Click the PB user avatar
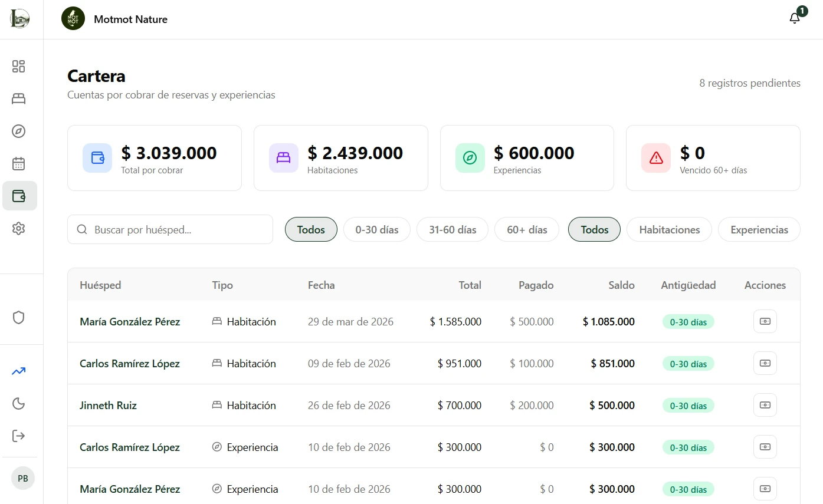823x504 pixels. pyautogui.click(x=23, y=479)
